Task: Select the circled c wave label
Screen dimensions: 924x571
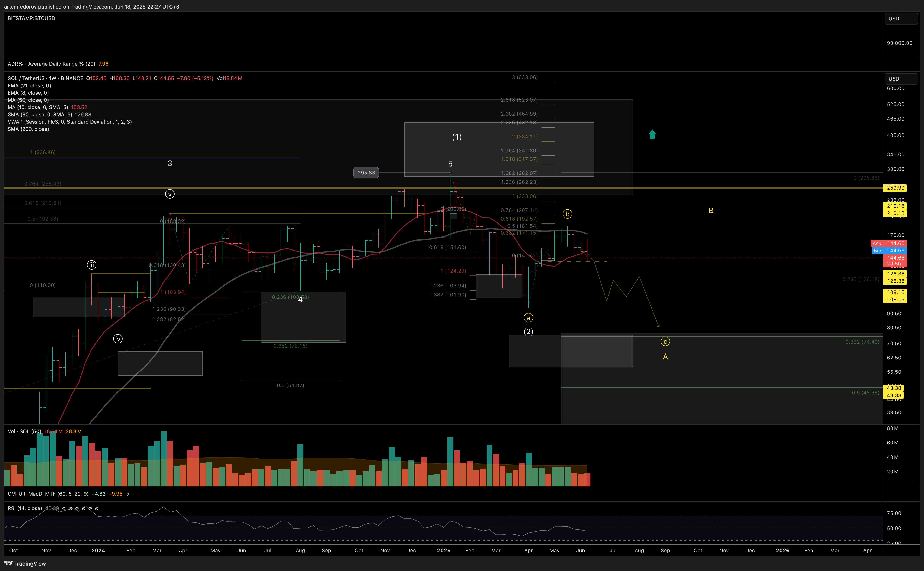Action: coord(665,342)
